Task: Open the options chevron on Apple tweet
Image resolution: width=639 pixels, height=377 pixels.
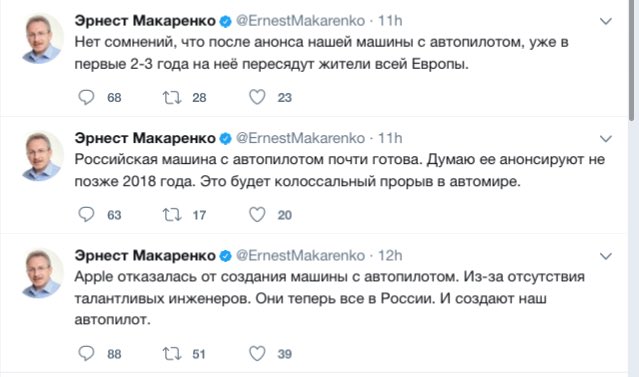Action: click(x=606, y=256)
